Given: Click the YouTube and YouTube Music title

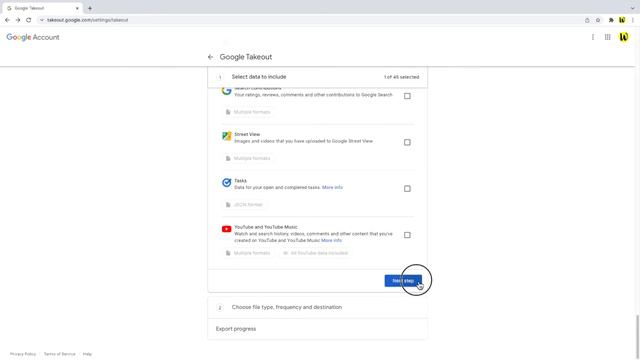Looking at the screenshot, I should (x=266, y=227).
